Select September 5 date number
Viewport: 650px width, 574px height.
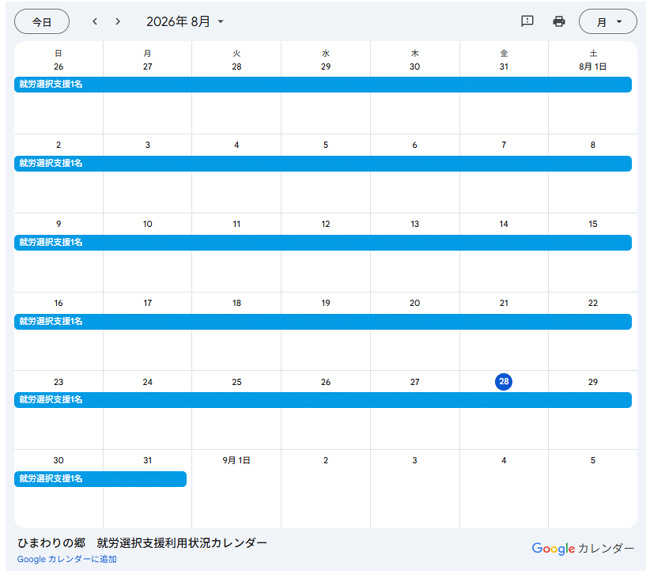(593, 460)
